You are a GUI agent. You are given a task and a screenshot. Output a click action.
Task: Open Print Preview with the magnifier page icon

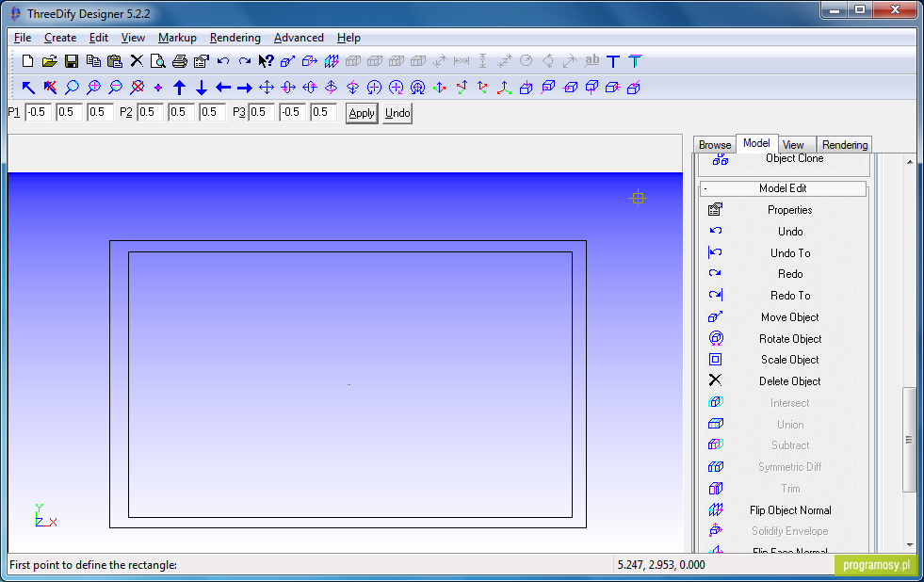pos(158,60)
